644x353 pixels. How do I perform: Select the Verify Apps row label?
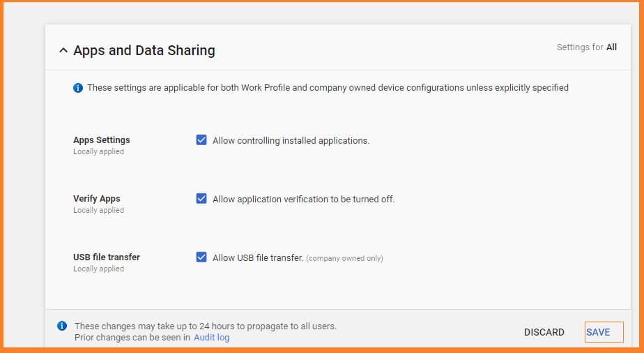tap(97, 199)
